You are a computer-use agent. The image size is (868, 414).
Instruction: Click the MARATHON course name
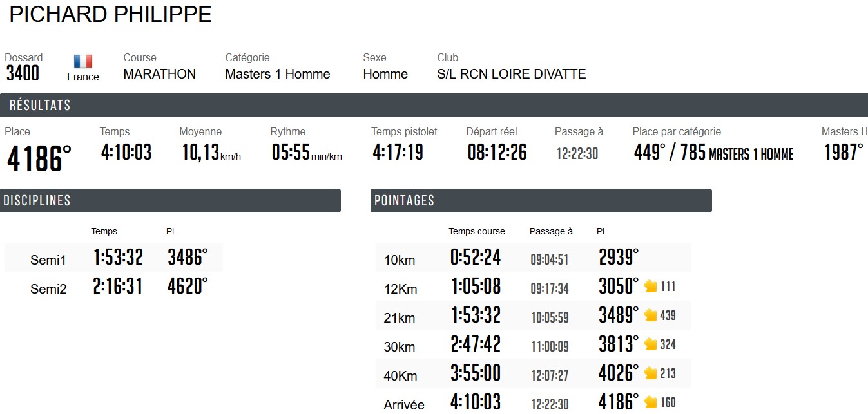[159, 74]
